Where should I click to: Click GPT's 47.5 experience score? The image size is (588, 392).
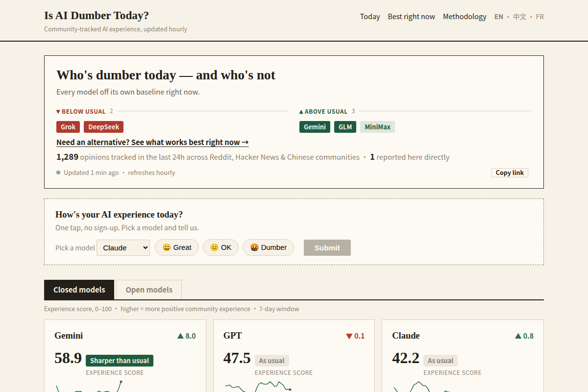pyautogui.click(x=237, y=358)
